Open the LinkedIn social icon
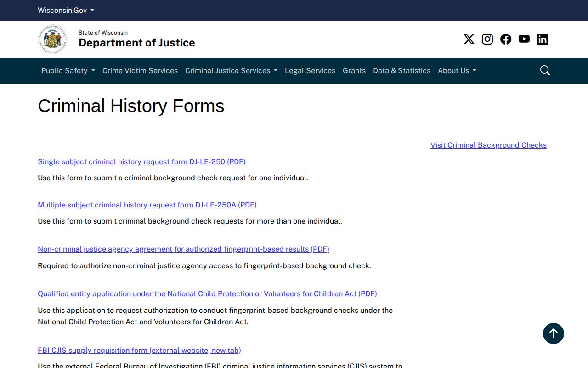 (x=542, y=39)
